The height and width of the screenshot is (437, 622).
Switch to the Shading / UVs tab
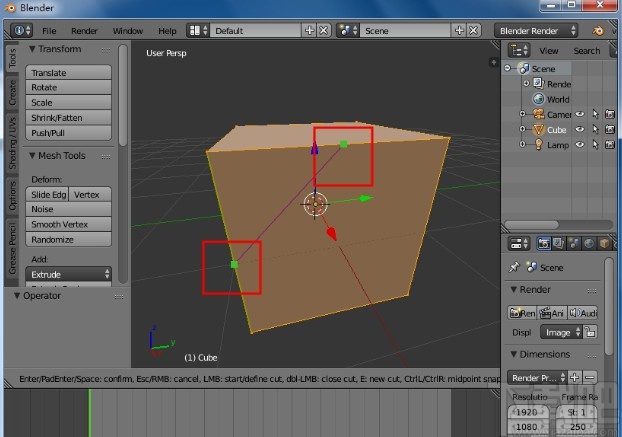[12, 143]
